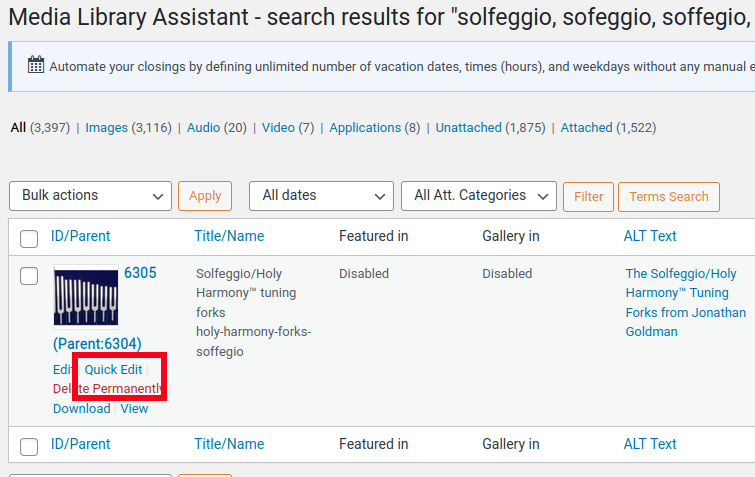Screen dimensions: 755x477
Task: Click Quick Edit for item 6305
Action: pos(113,370)
